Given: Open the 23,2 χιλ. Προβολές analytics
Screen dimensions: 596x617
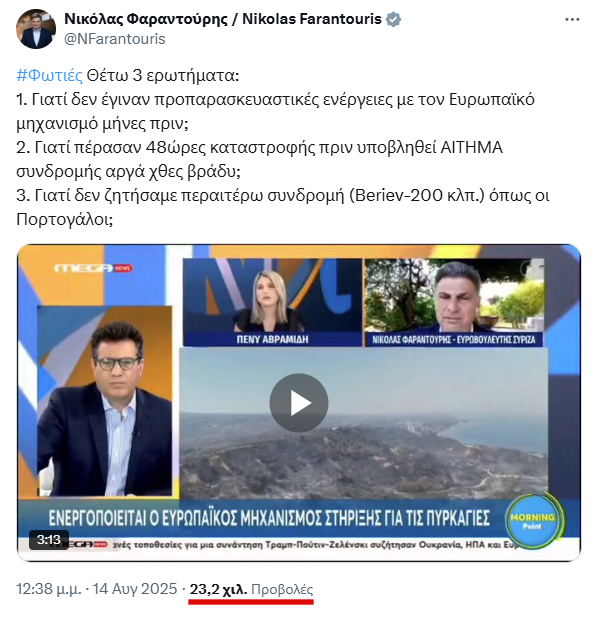Looking at the screenshot, I should [251, 589].
